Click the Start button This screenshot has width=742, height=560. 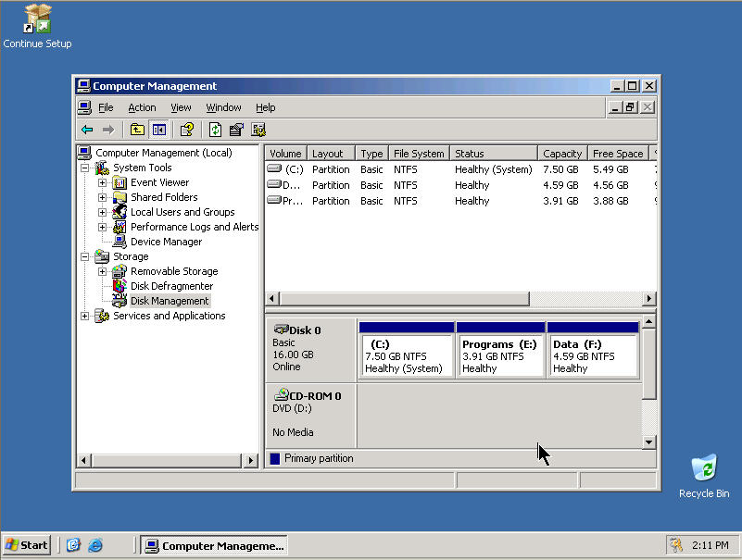point(27,545)
